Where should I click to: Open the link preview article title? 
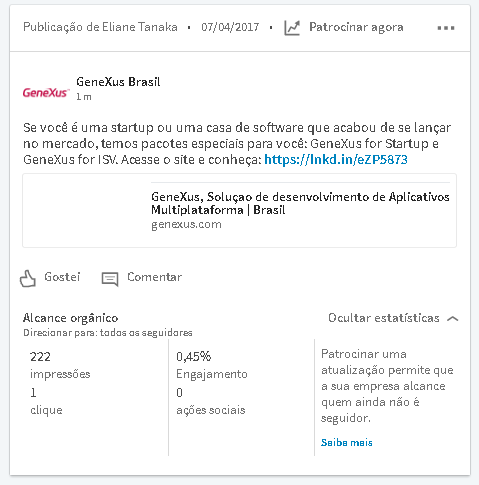click(300, 203)
